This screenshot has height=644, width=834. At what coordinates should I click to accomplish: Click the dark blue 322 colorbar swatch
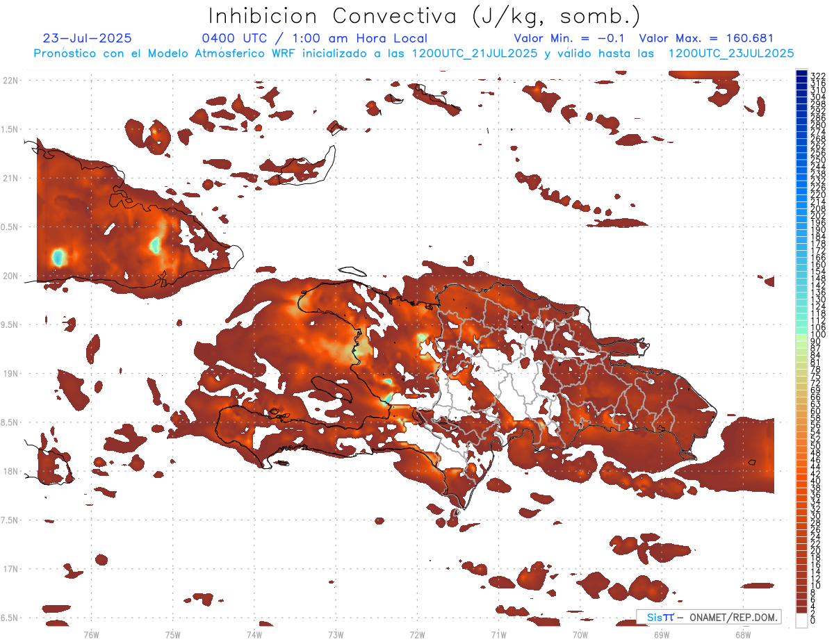pyautogui.click(x=801, y=74)
